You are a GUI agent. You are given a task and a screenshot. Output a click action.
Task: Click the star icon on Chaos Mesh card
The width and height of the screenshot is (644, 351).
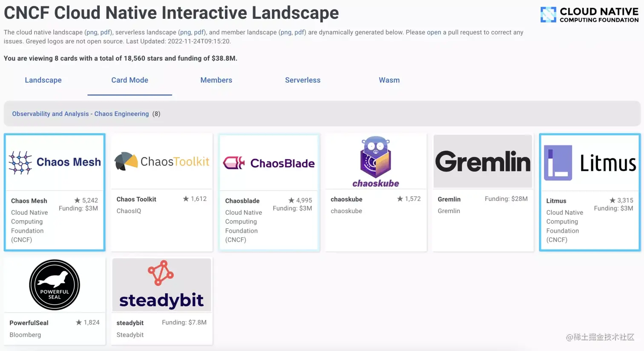[77, 200]
